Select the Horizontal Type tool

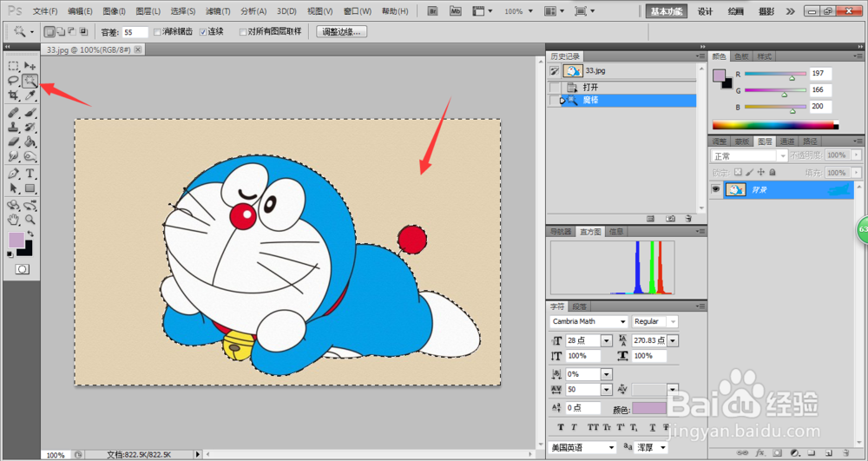30,174
